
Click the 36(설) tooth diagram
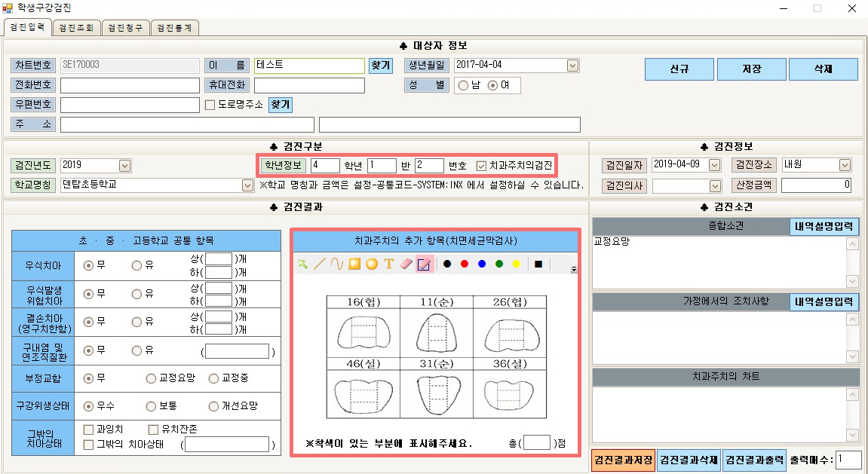pos(510,395)
